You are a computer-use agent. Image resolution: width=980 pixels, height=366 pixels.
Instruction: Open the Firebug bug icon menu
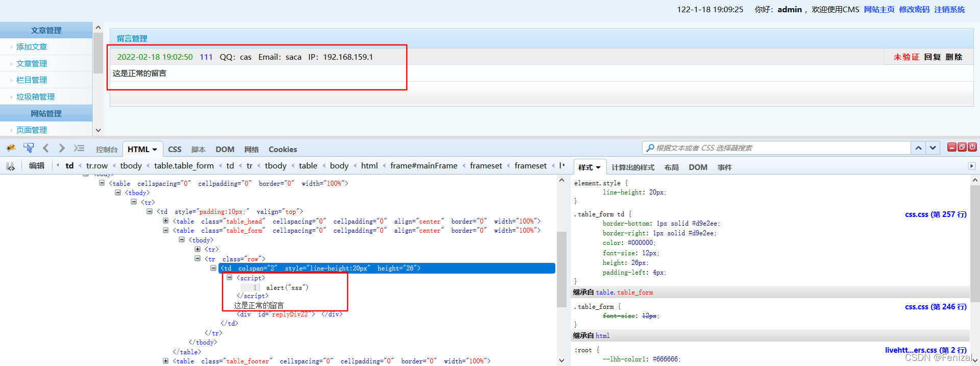(11, 148)
